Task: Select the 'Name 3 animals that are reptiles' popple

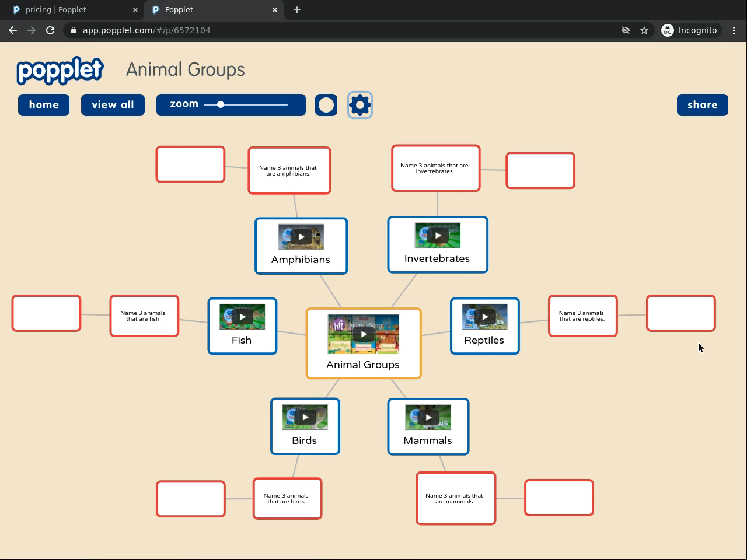Action: (x=582, y=316)
